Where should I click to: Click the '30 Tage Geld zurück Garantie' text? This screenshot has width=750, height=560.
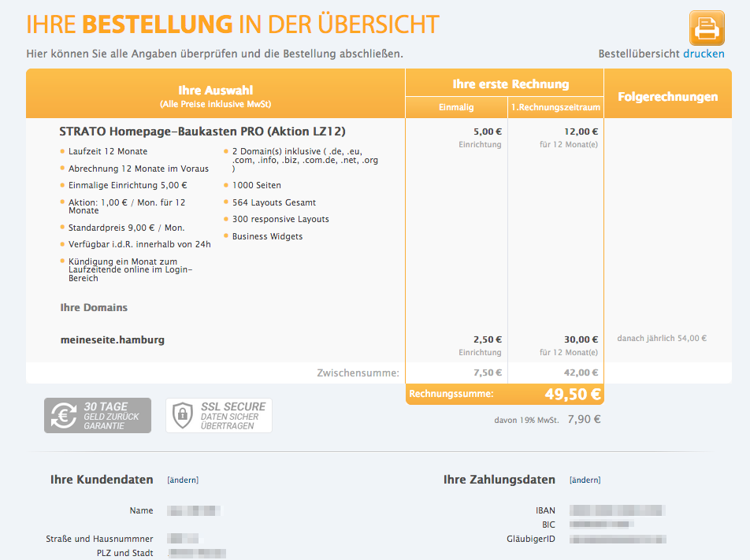(110, 415)
